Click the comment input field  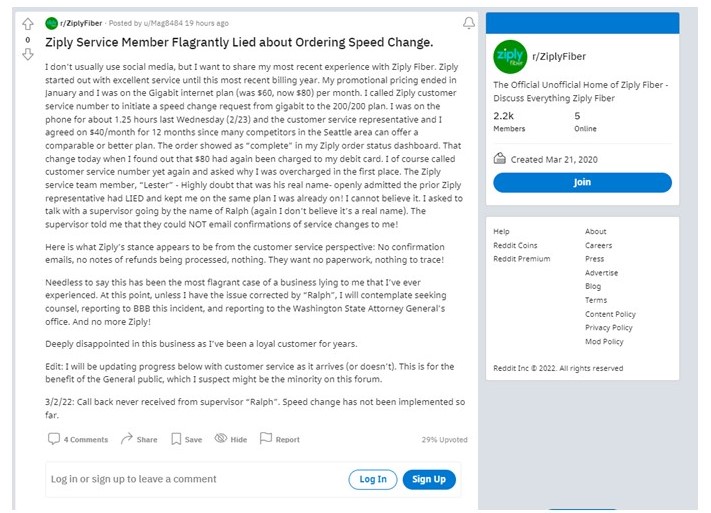tap(190, 479)
